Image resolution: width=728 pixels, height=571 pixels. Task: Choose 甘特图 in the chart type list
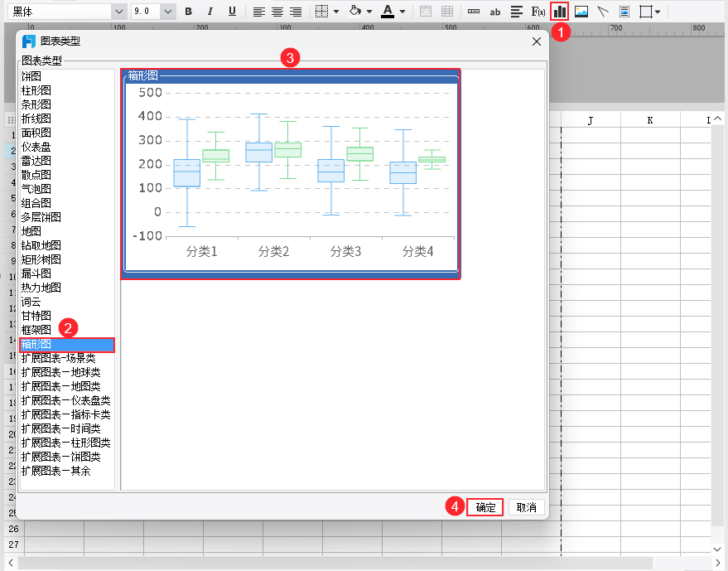[36, 317]
